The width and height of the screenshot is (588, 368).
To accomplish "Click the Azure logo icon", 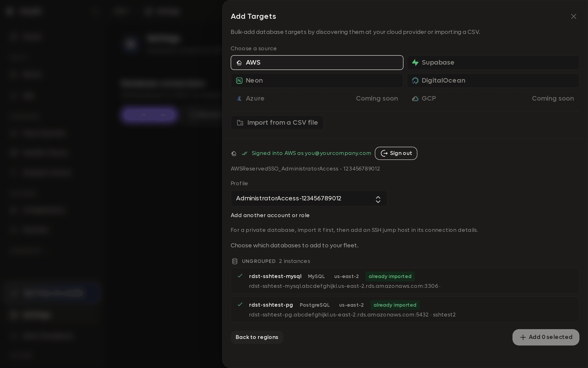I will tap(239, 98).
